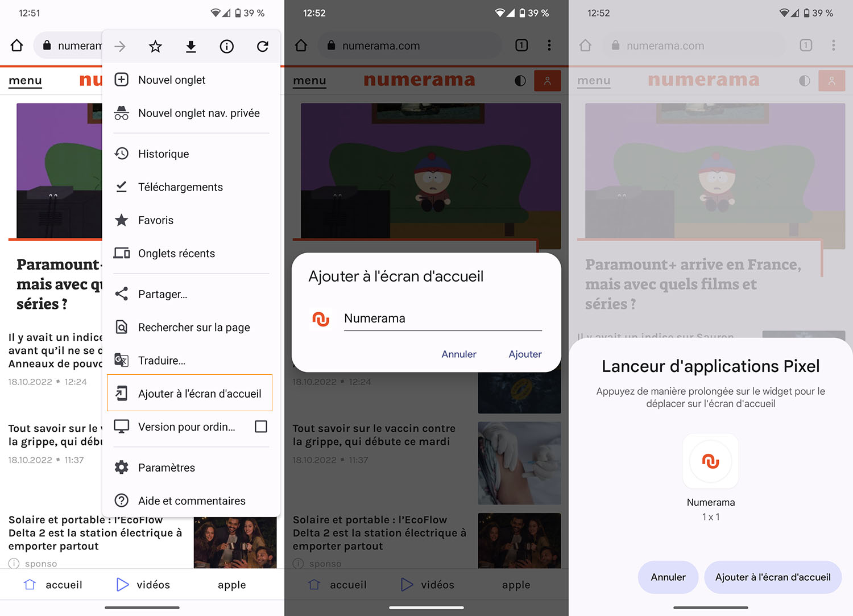
Task: Reload page with refresh icon
Action: pos(262,47)
